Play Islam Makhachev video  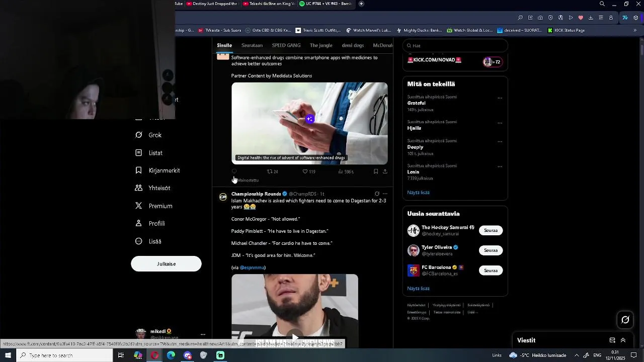coord(295,337)
